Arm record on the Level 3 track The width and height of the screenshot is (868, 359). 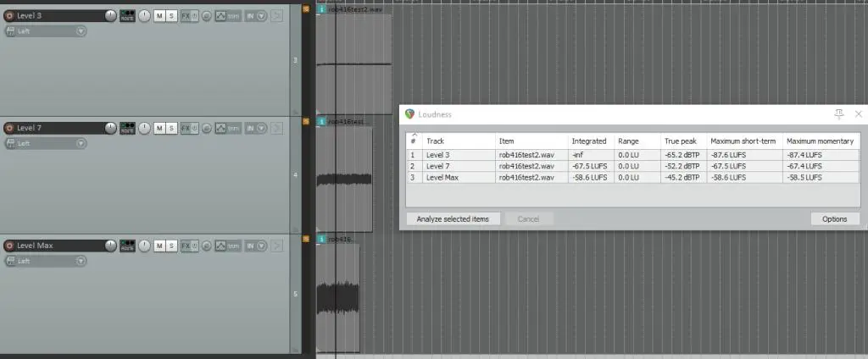[9, 16]
